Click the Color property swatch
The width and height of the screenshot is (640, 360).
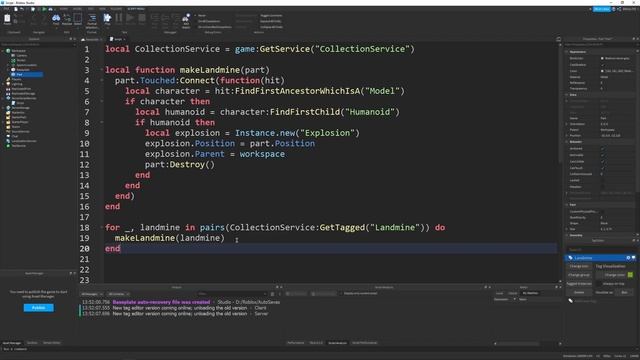602,71
